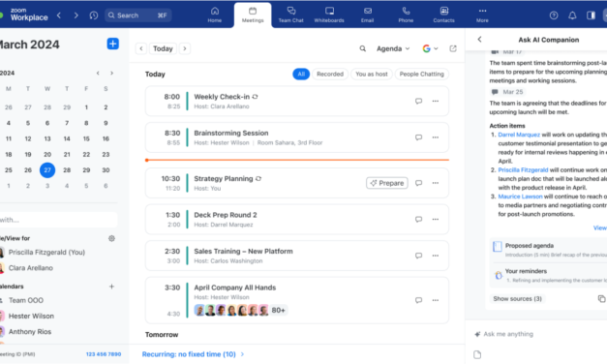The height and width of the screenshot is (364, 607).
Task: Open the Agenda view dropdown
Action: pyautogui.click(x=393, y=48)
